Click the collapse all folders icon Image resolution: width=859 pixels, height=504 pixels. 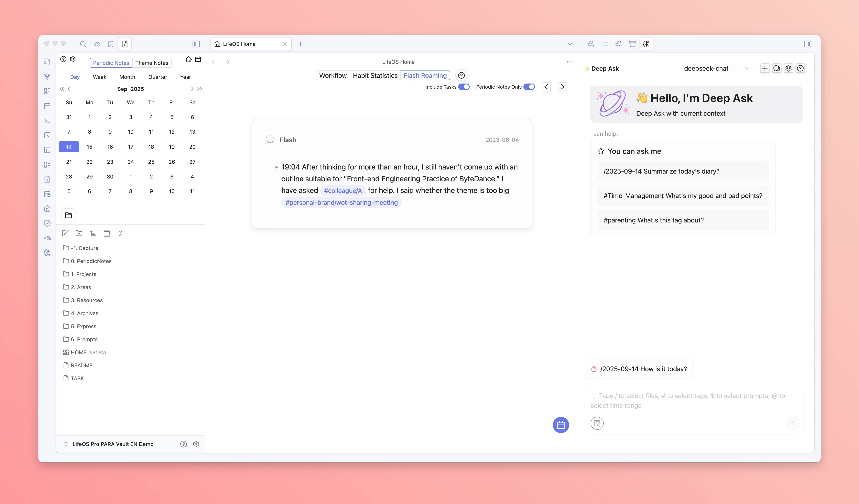tap(120, 233)
